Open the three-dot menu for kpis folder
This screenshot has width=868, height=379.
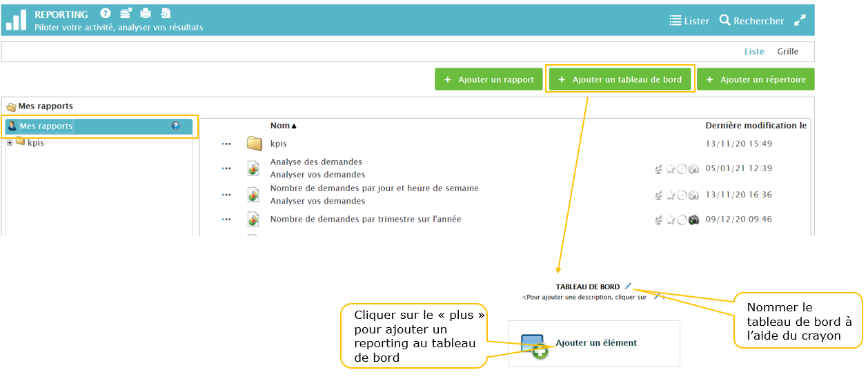[226, 144]
